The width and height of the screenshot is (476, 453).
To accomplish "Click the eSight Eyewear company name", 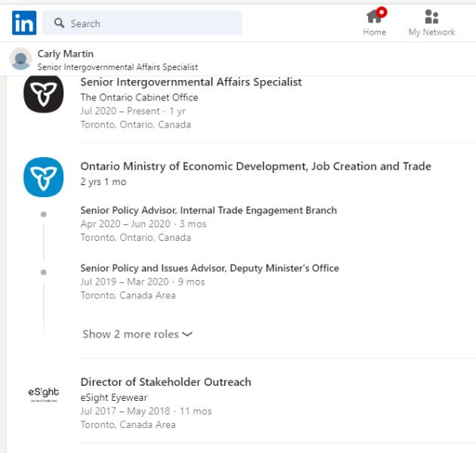I will [114, 397].
